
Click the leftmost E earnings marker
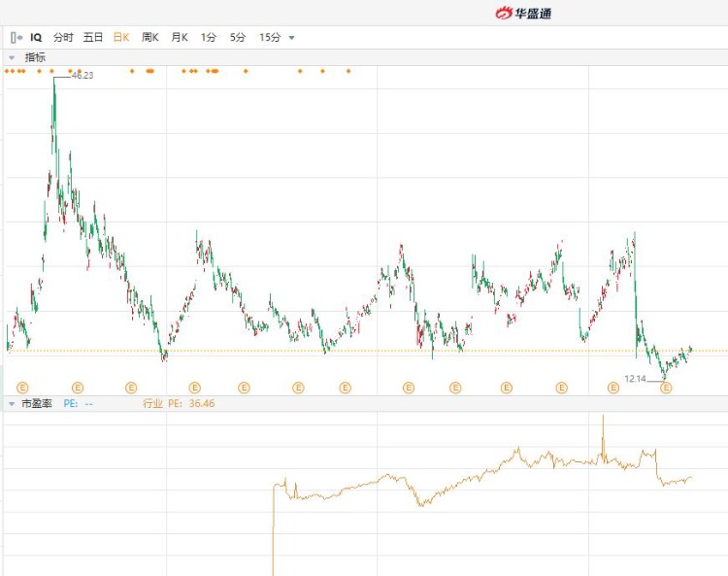click(22, 388)
